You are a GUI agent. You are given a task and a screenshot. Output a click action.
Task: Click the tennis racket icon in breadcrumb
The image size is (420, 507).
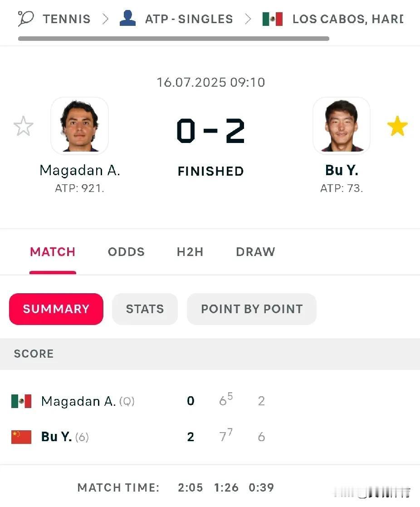point(25,19)
